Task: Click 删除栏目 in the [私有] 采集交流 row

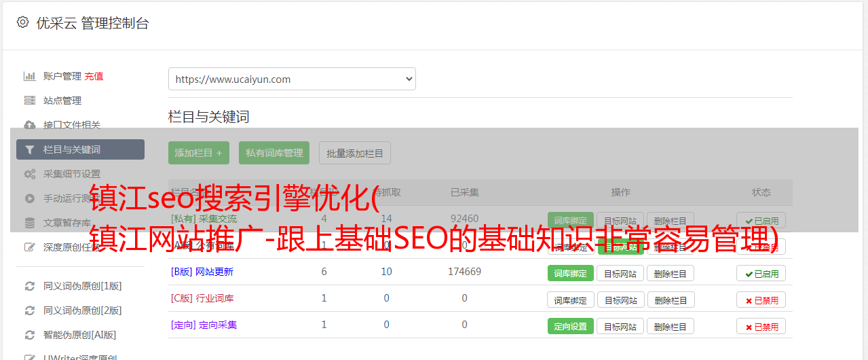Action: tap(671, 221)
